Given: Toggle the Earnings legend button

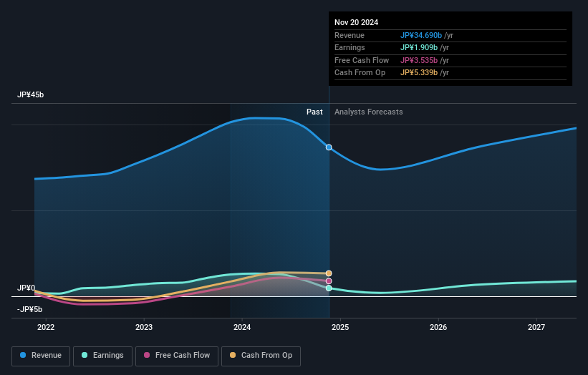Looking at the screenshot, I should tap(102, 356).
